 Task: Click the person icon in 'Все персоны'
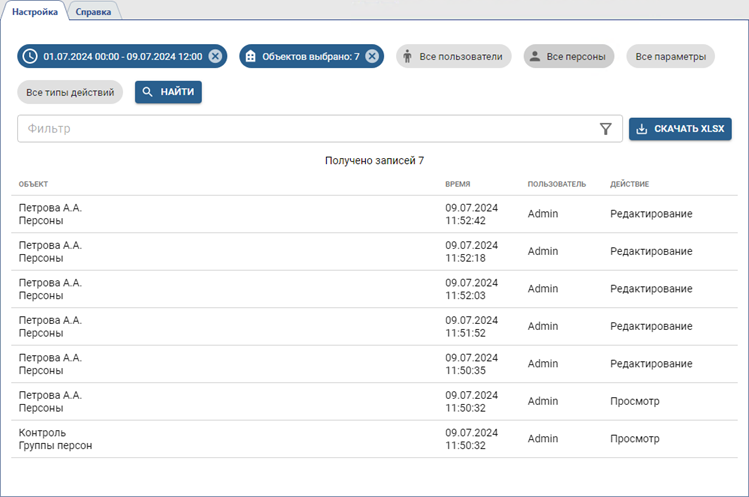click(x=535, y=57)
